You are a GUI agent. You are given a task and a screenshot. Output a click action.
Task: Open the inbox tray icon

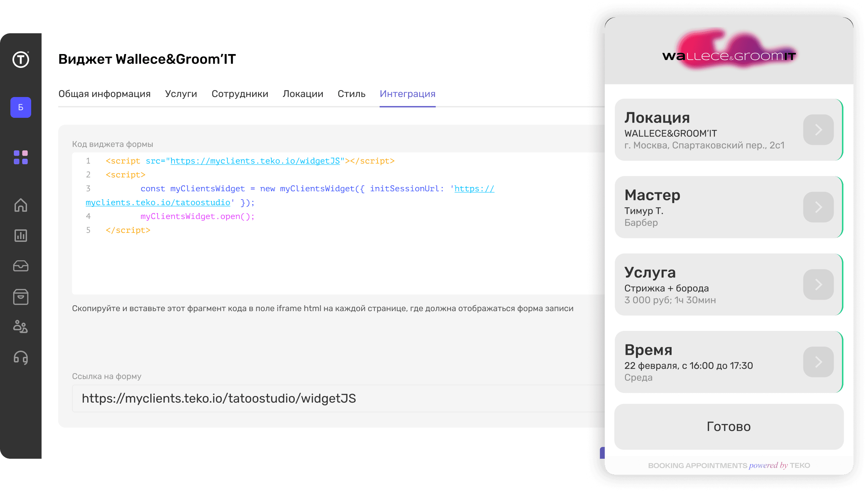point(21,266)
